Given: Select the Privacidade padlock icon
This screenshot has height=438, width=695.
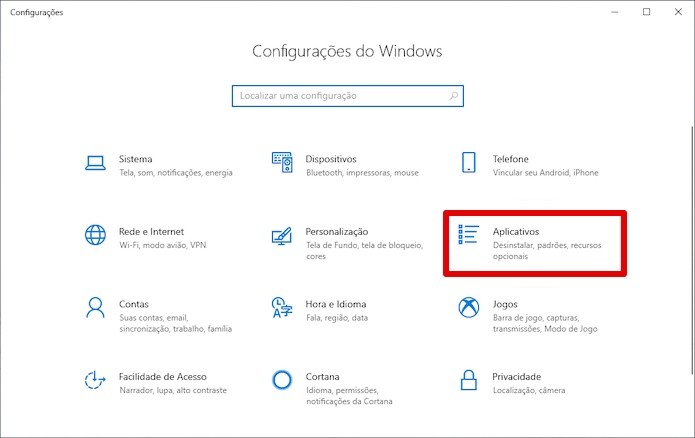Looking at the screenshot, I should (469, 380).
